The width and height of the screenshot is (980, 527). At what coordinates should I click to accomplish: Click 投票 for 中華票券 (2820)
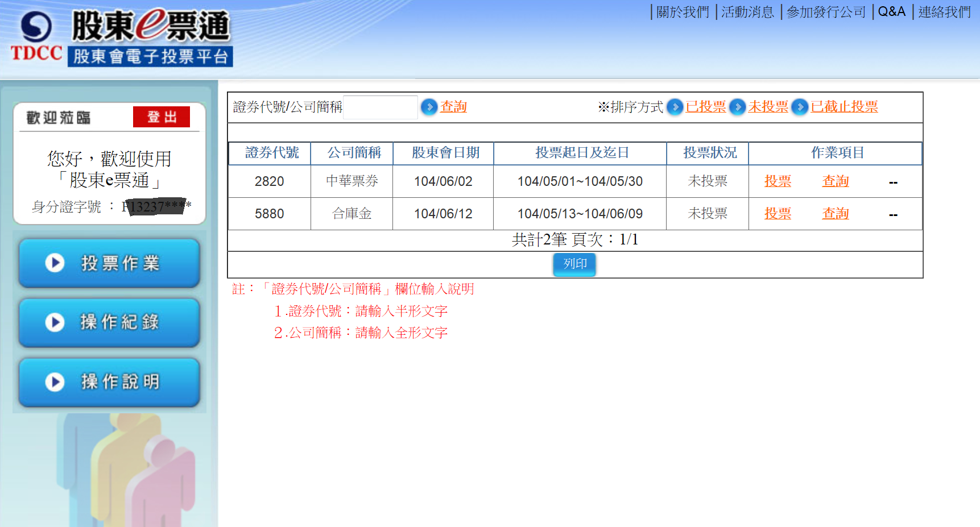pyautogui.click(x=778, y=181)
